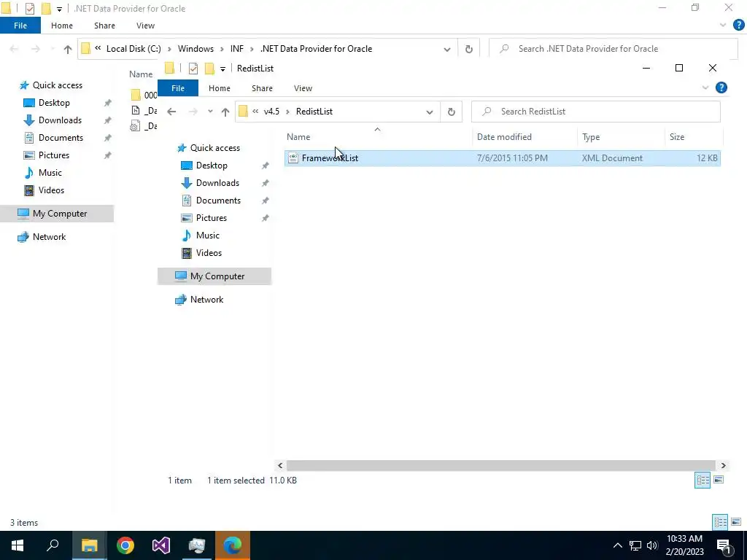This screenshot has height=560, width=747.
Task: Open Microsoft Edge from taskbar
Action: tap(233, 545)
